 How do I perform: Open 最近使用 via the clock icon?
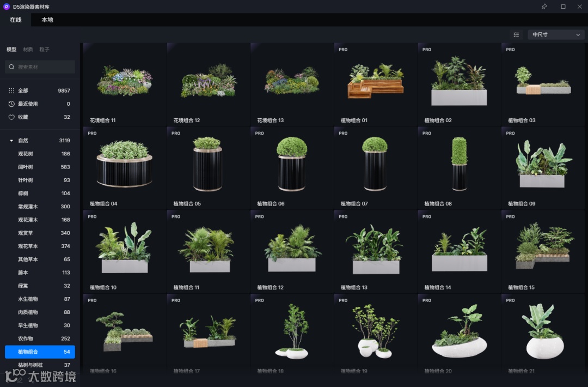11,104
